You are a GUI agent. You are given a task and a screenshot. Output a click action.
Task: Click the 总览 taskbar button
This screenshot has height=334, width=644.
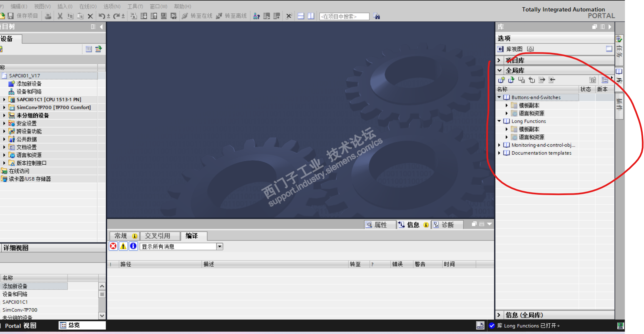click(82, 325)
